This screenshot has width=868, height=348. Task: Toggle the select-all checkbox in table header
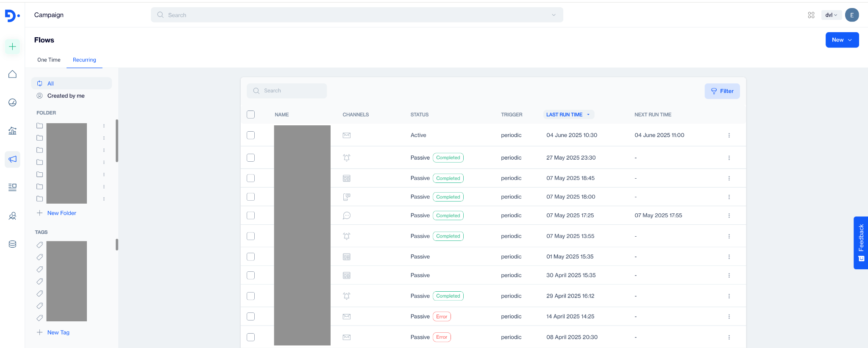(x=251, y=115)
